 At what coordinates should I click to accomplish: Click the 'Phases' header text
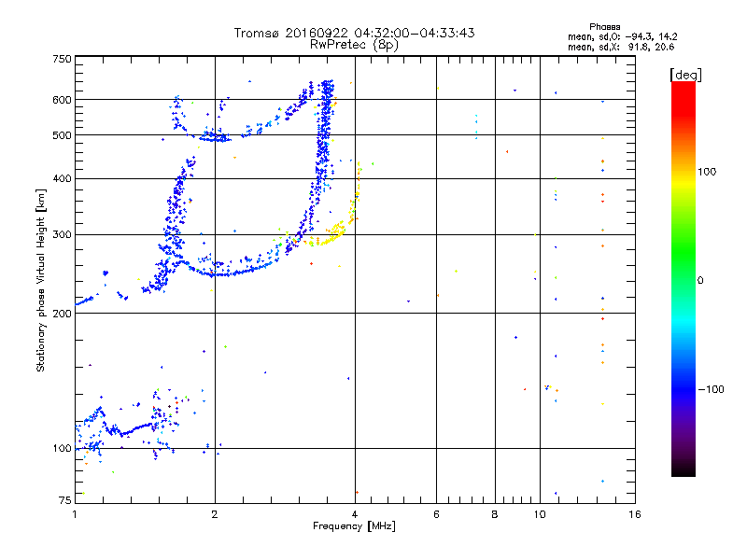(604, 27)
